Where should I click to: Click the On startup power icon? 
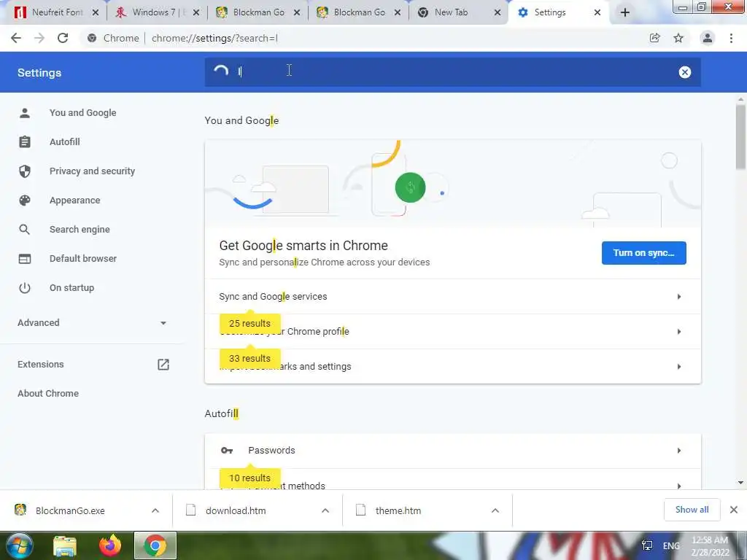pyautogui.click(x=25, y=287)
